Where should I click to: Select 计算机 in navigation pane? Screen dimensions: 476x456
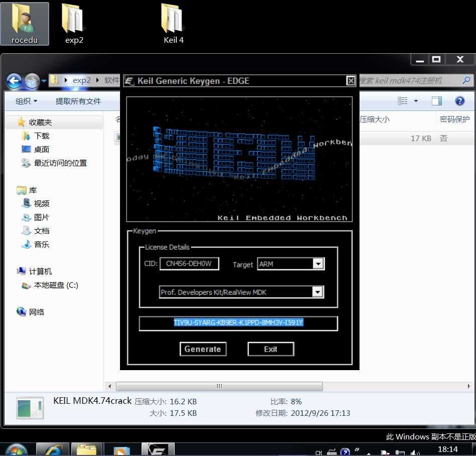pos(40,271)
